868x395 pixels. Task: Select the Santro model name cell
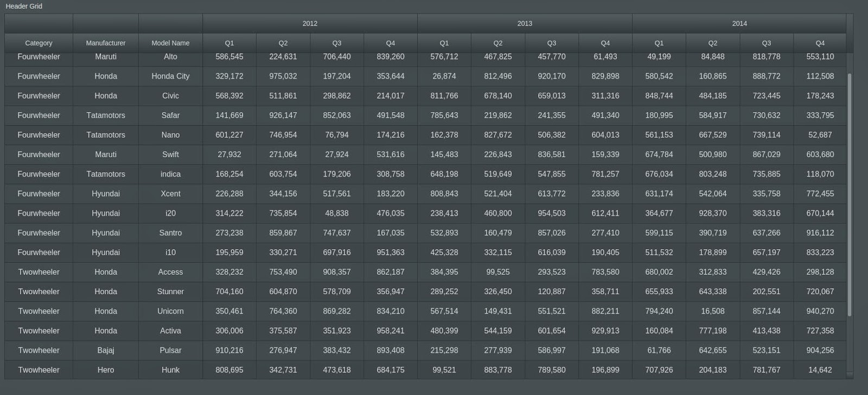pyautogui.click(x=170, y=233)
